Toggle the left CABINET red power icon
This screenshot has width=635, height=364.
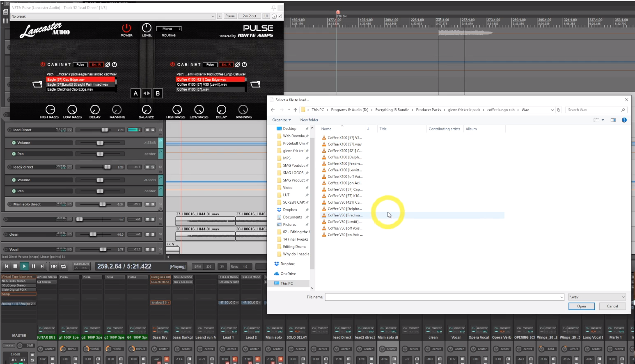click(43, 65)
